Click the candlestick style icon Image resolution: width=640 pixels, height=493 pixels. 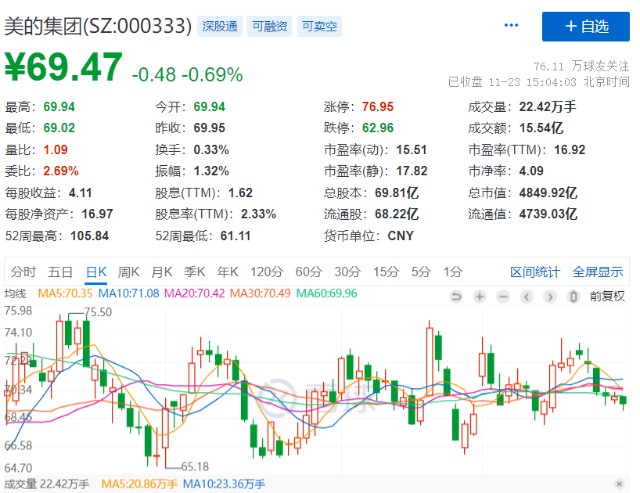[x=573, y=297]
